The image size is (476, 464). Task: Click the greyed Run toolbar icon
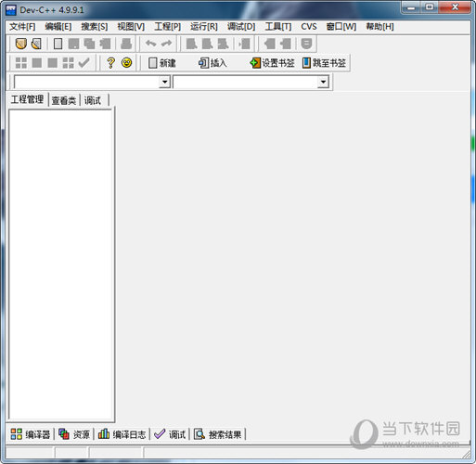[x=37, y=63]
